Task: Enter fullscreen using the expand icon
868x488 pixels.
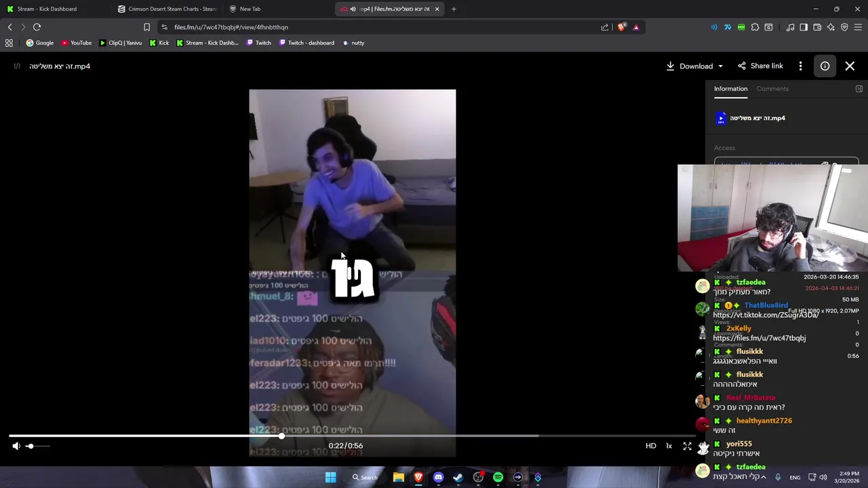Action: [687, 446]
